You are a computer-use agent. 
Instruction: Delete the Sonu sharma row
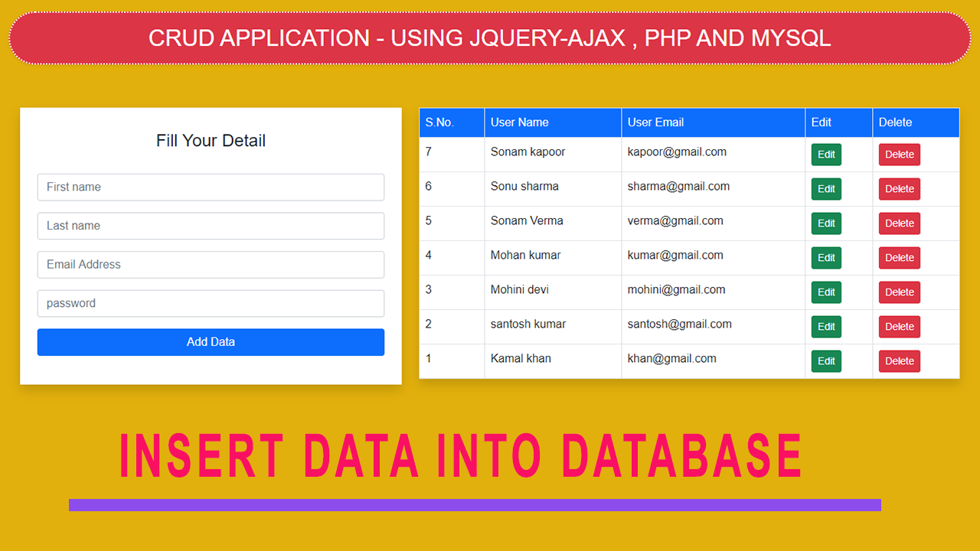(x=900, y=189)
